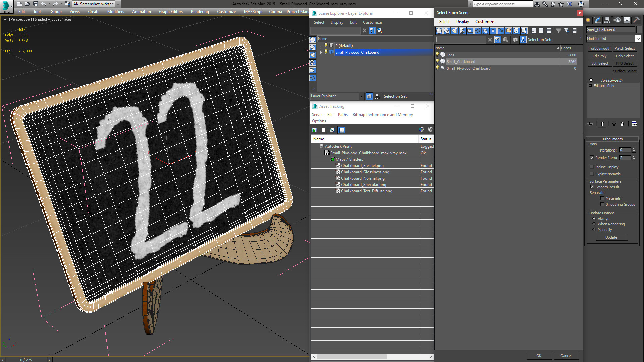
Task: Select the Always update radio button
Action: (594, 219)
